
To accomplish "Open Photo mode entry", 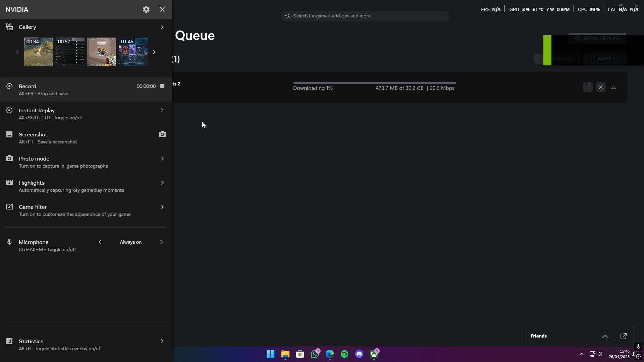I will tap(86, 162).
